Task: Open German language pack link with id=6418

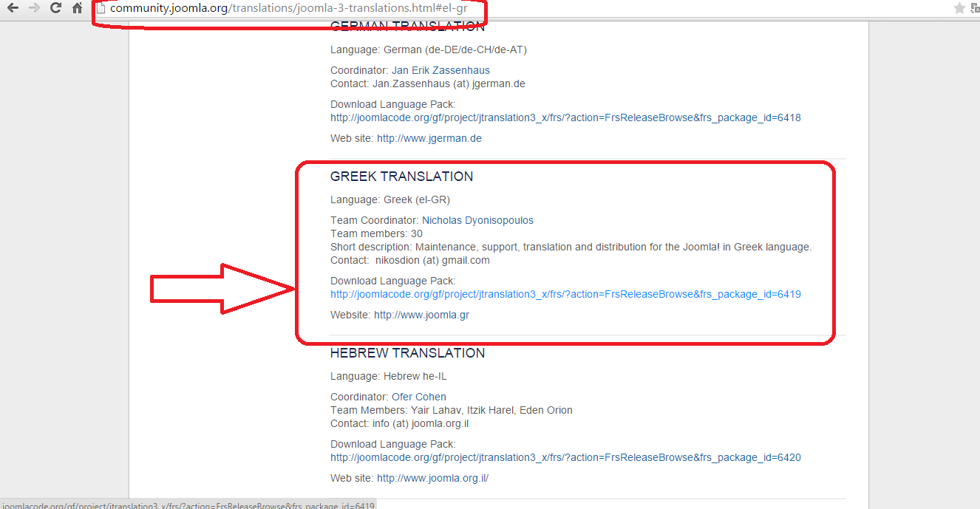Action: point(565,118)
